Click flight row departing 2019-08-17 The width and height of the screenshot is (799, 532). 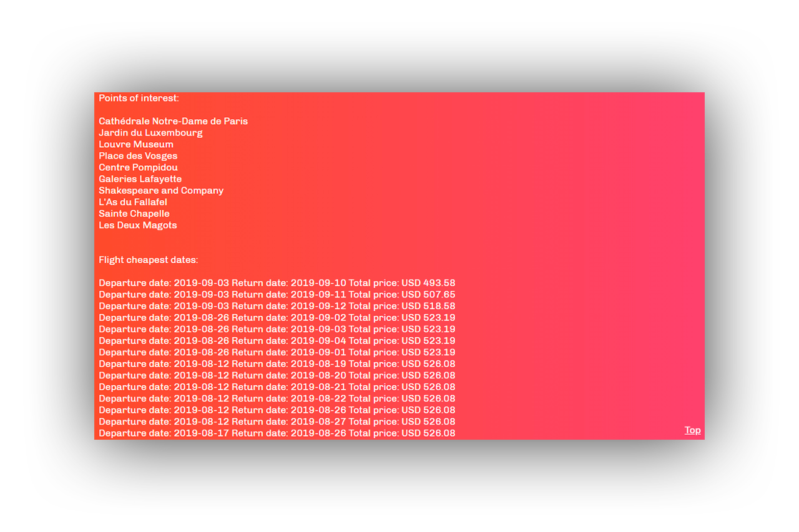click(277, 433)
